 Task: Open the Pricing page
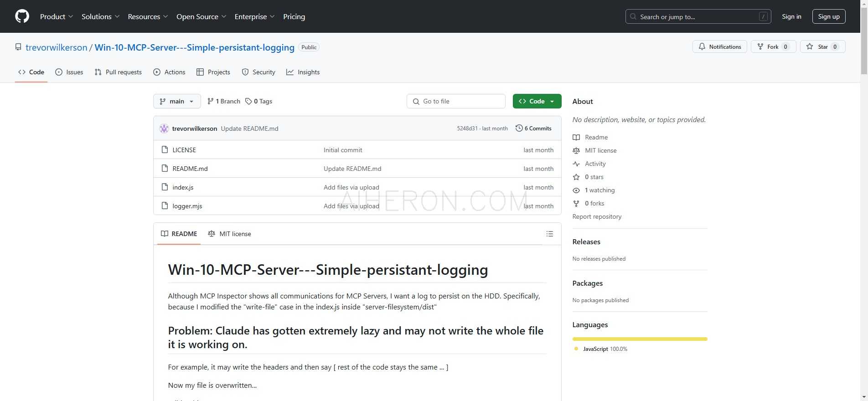point(294,16)
